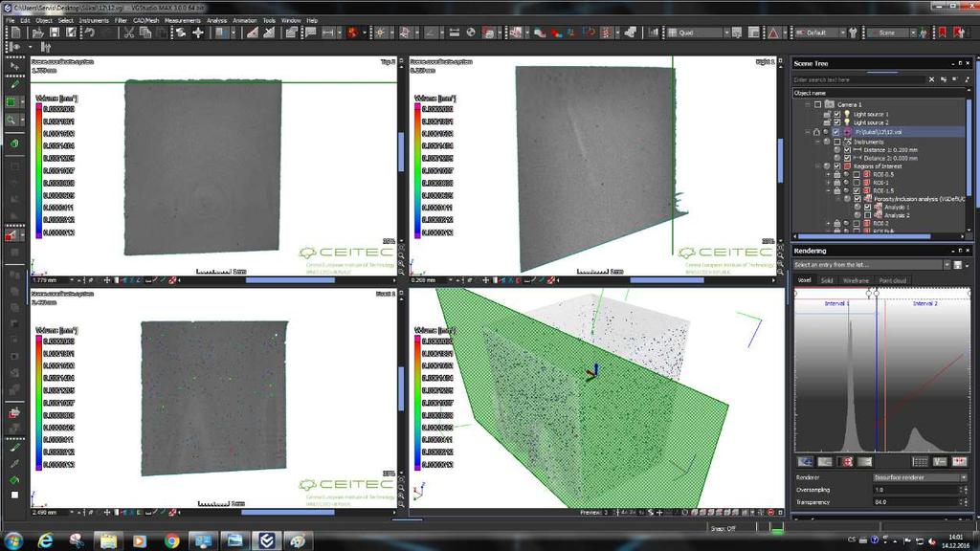
Task: Open the Instruments menu
Action: point(94,21)
